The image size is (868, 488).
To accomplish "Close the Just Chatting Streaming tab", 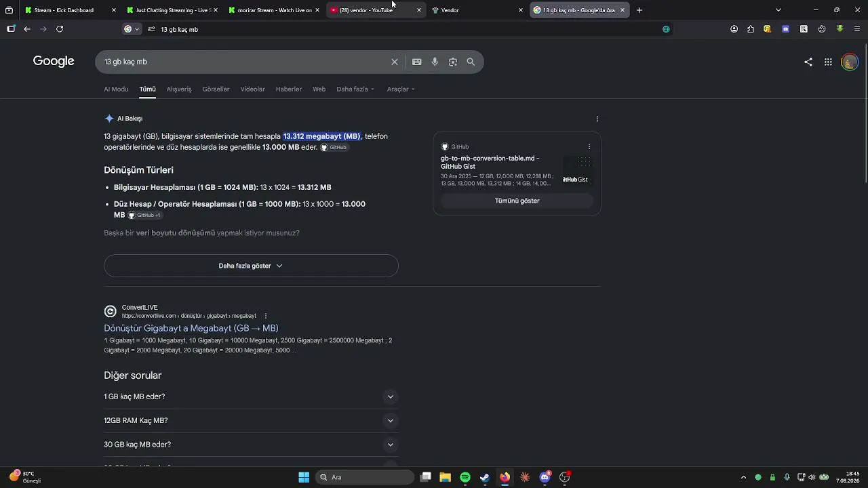I will [216, 10].
